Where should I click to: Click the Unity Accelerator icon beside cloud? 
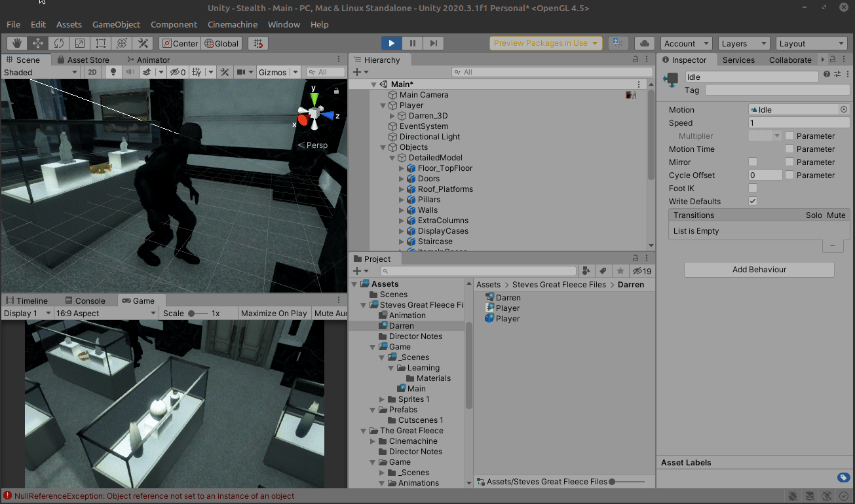point(618,43)
